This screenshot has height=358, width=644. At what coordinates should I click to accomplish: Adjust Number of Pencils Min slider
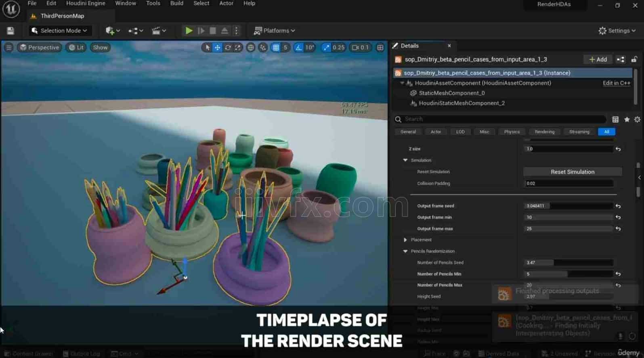click(568, 274)
